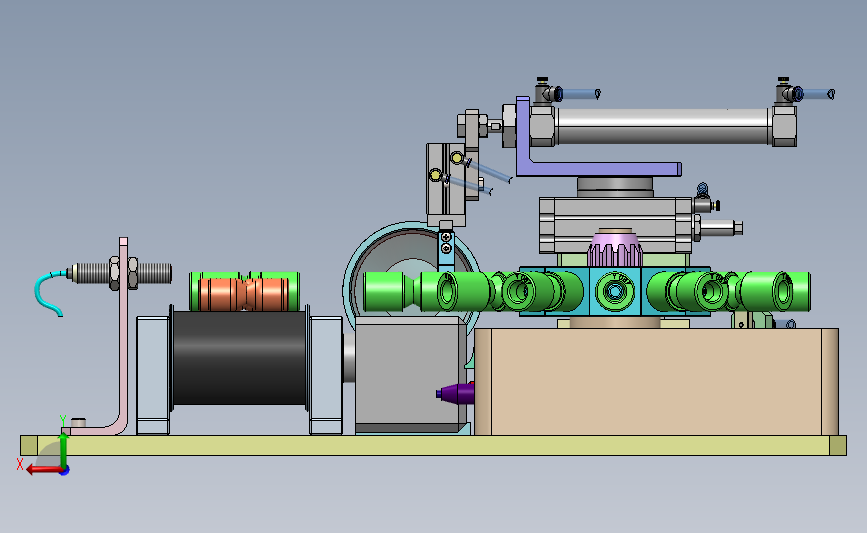Select the orange part above the motor
Viewport: 867px width, 533px height.
[244, 294]
